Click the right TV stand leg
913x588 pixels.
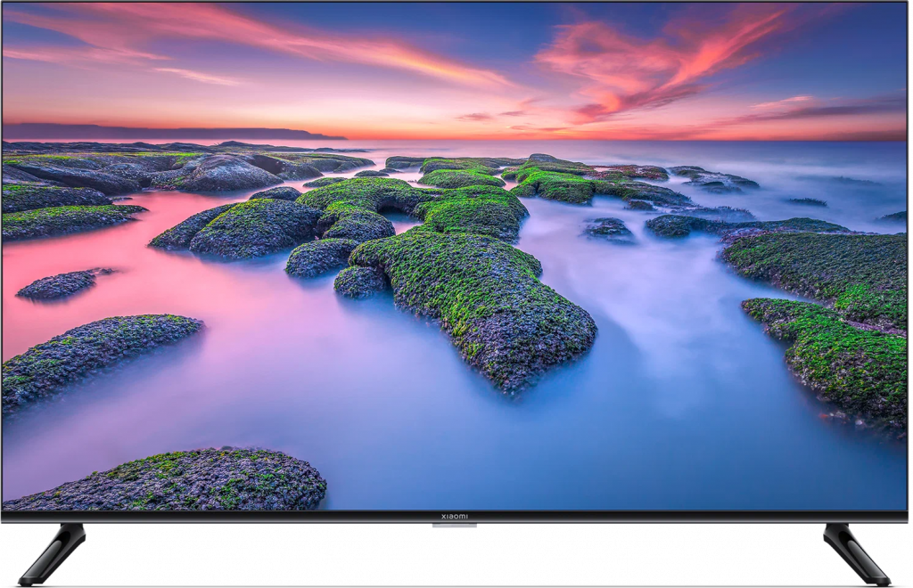(856, 552)
